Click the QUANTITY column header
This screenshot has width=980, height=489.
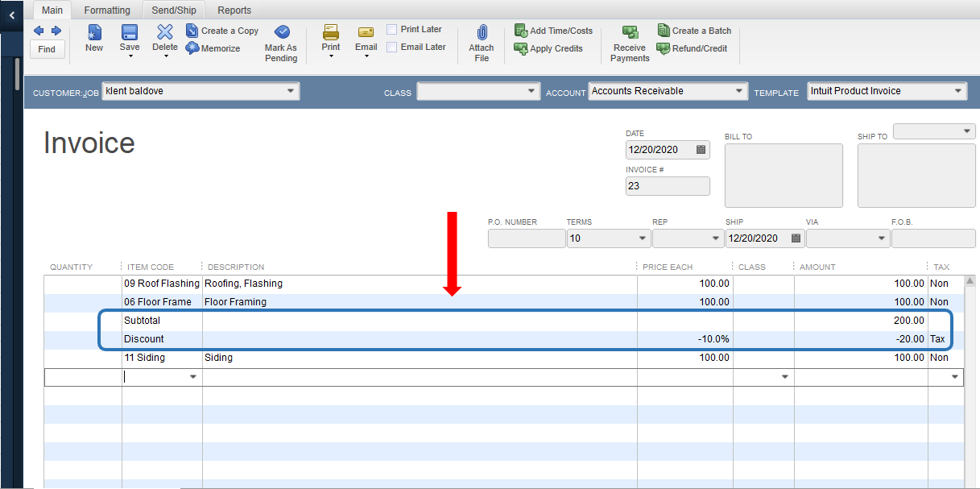(x=72, y=267)
